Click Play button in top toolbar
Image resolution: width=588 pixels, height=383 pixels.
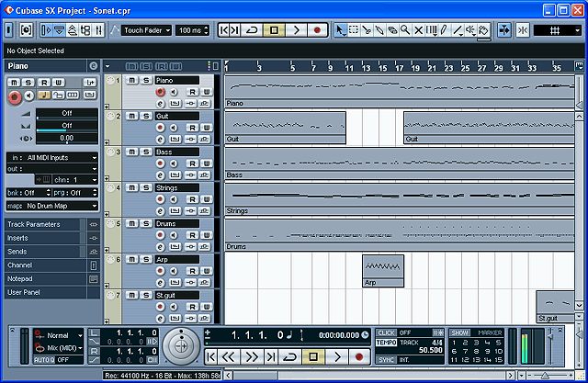[296, 30]
